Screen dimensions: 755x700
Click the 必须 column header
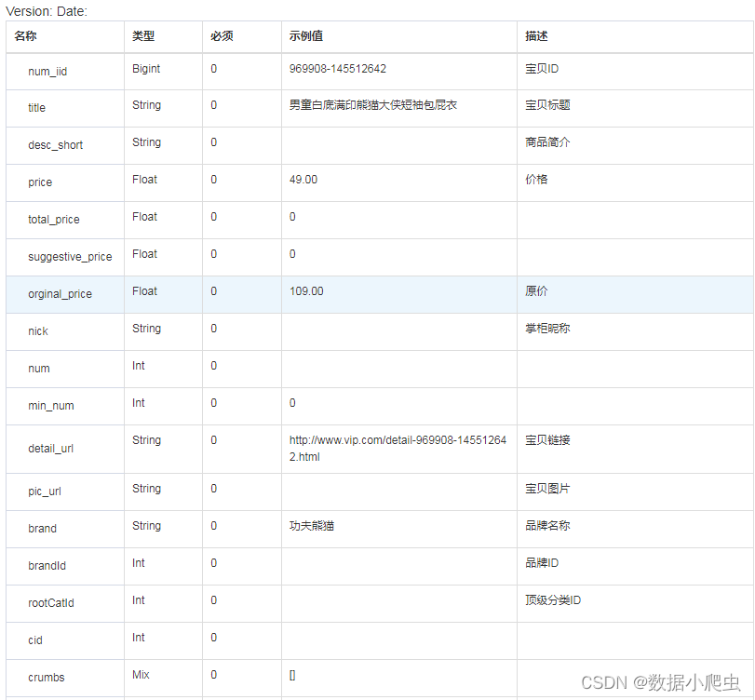220,36
